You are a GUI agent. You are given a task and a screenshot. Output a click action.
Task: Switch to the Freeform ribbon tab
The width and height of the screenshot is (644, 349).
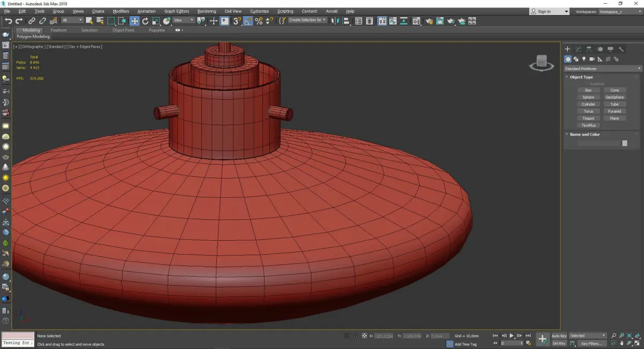click(x=58, y=30)
